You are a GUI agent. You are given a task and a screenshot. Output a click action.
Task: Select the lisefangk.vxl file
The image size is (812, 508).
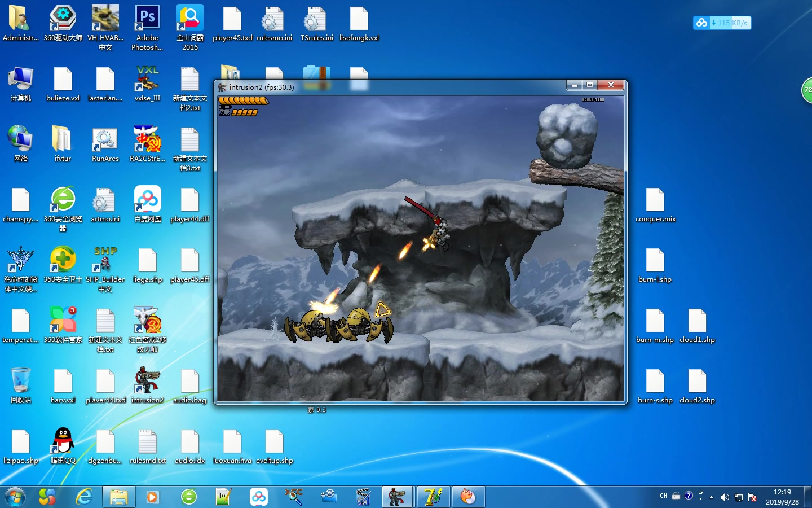(359, 24)
